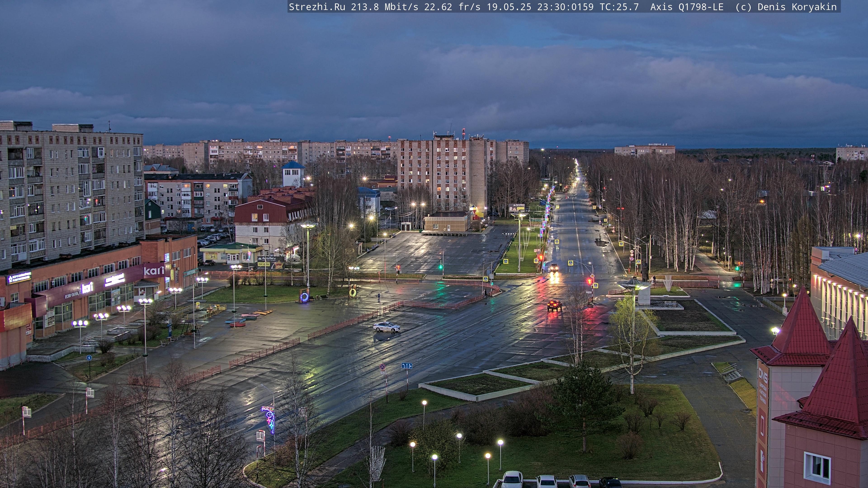The height and width of the screenshot is (488, 868).
Task: Click the 'Strezhi.Ru' overlay text
Action: coord(317,7)
